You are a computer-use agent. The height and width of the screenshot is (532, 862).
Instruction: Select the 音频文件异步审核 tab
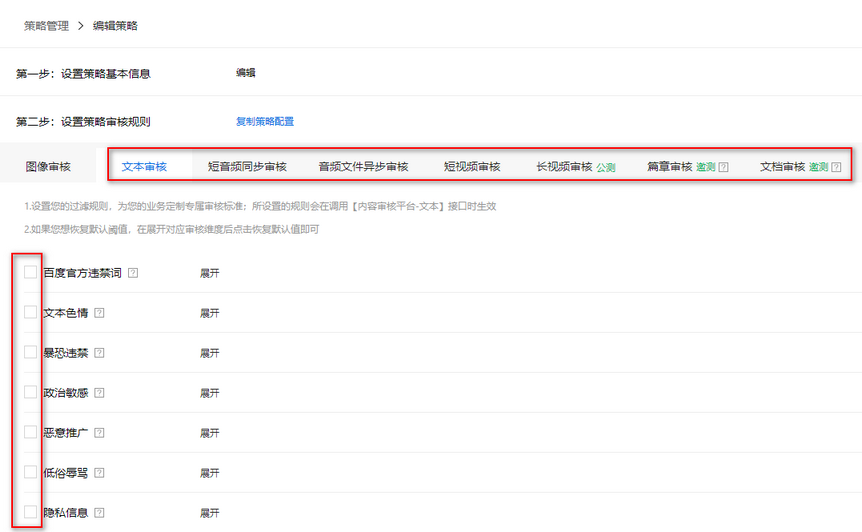[363, 167]
